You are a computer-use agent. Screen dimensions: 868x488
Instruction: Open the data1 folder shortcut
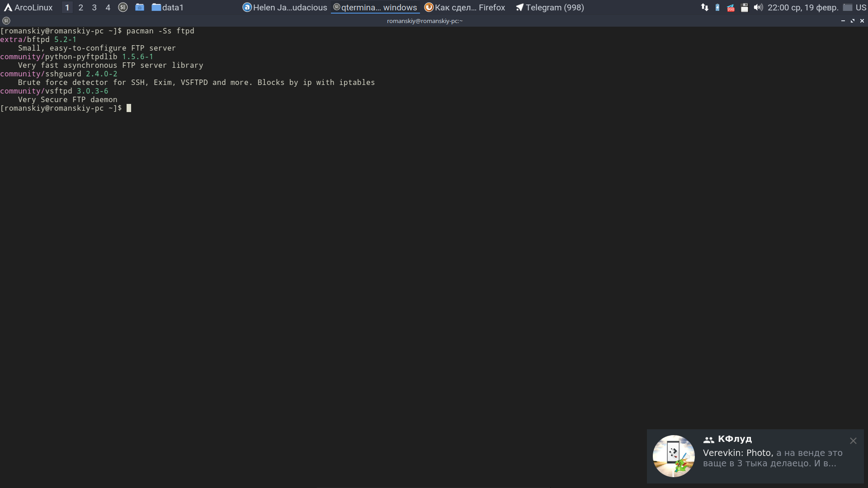click(x=168, y=7)
